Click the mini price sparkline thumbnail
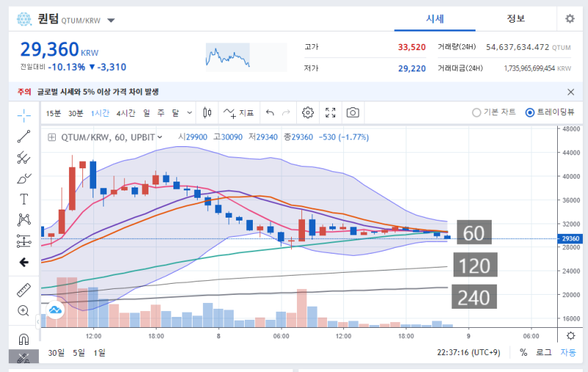 pyautogui.click(x=246, y=57)
